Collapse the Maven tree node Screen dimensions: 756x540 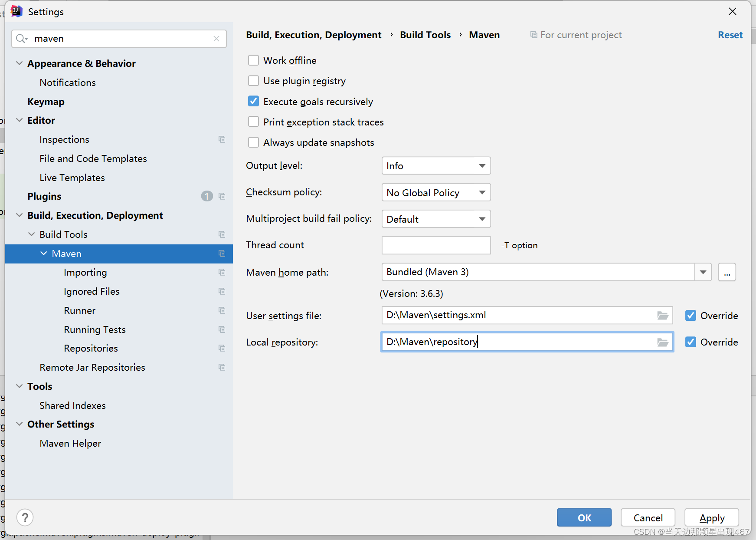[x=43, y=254]
